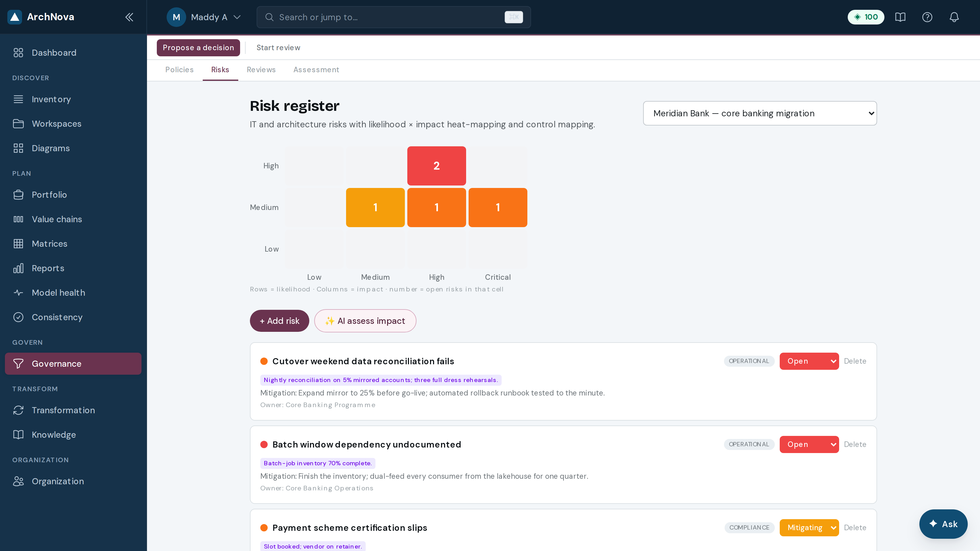Click Propose a decision button
The image size is (980, 551).
(198, 47)
